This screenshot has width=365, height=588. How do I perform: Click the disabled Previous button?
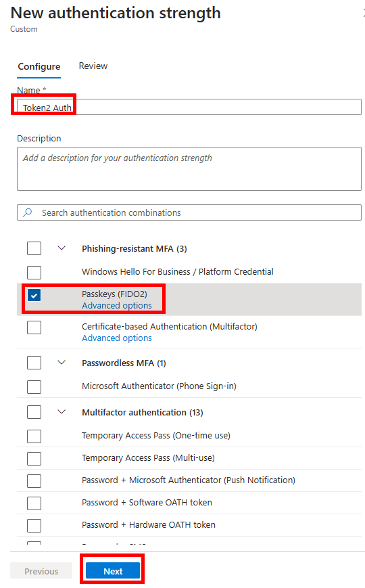(41, 571)
